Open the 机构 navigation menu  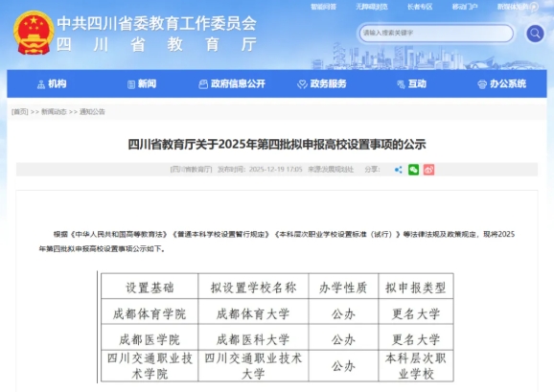52,83
